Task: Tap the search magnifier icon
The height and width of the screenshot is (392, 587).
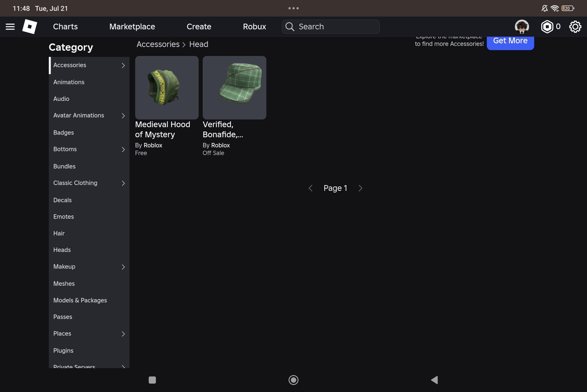Action: tap(290, 27)
